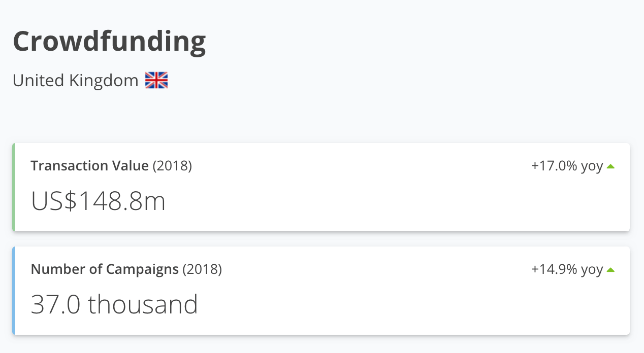
Task: Click the Transaction Value label
Action: [89, 166]
